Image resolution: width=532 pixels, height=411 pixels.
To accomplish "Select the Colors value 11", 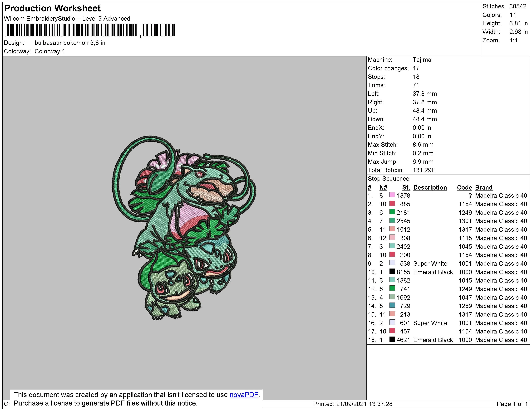I will 512,15.
